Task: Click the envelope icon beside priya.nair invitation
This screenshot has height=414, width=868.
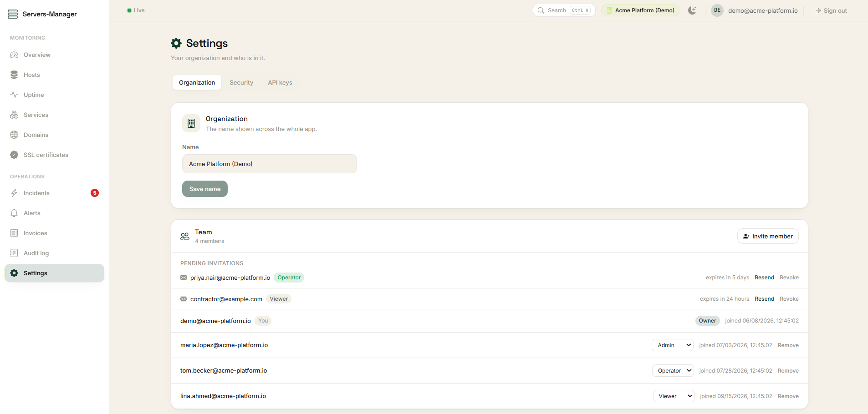Action: (x=184, y=278)
